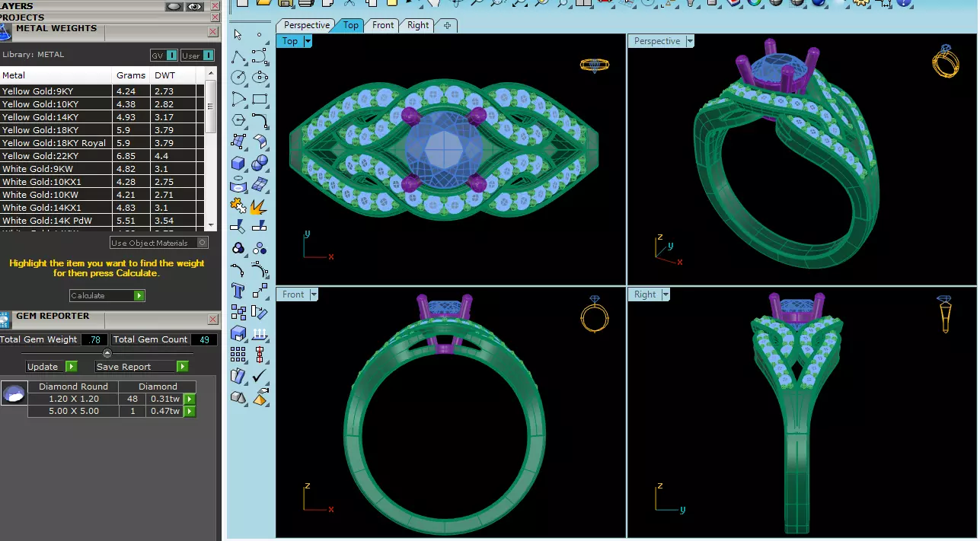This screenshot has width=980, height=541.
Task: Expand the 1.20 X 1.20 gem row arrow
Action: pos(190,399)
